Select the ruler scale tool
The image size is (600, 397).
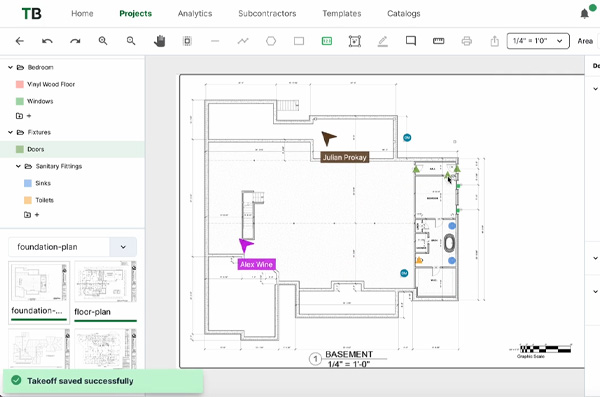click(x=439, y=41)
